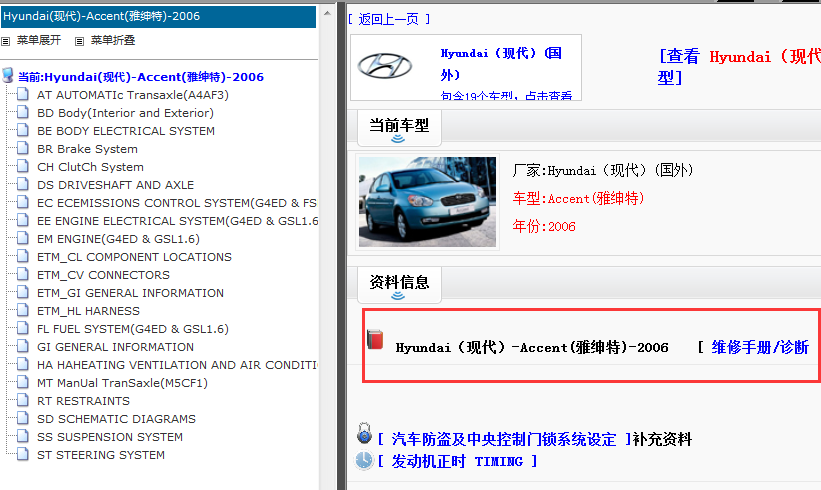Screen dimensions: 821x490
Task: Click page icon beside ETM_HL HARNESS
Action: [x=23, y=310]
